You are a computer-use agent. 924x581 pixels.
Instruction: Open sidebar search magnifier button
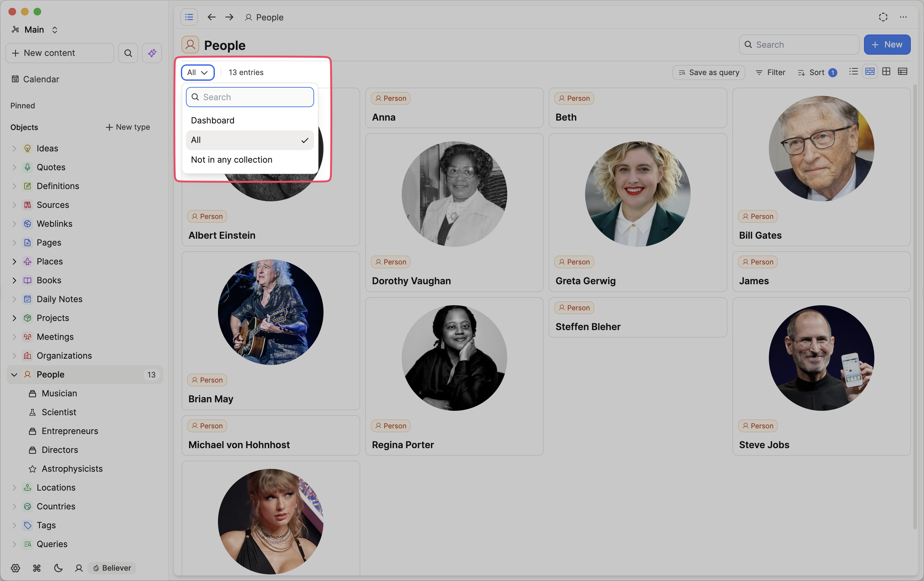[x=128, y=53]
